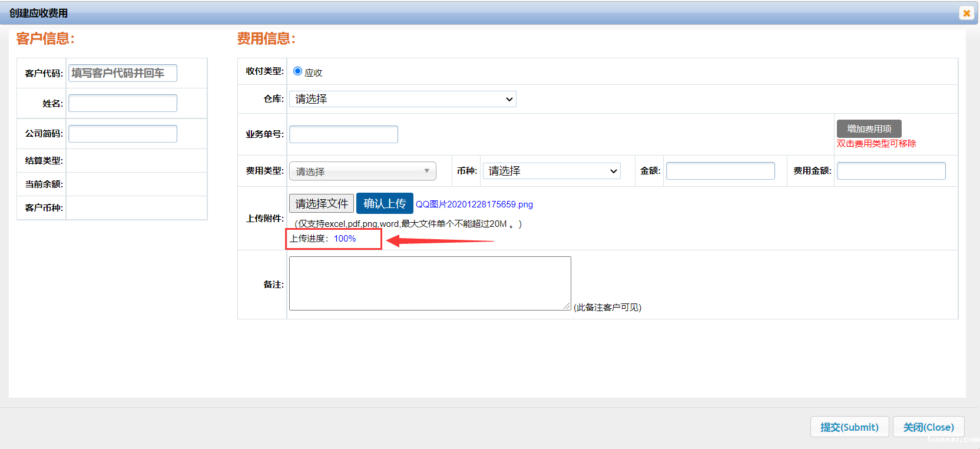Select the 应收 radio button
Image resolution: width=980 pixels, height=449 pixels.
click(x=298, y=71)
